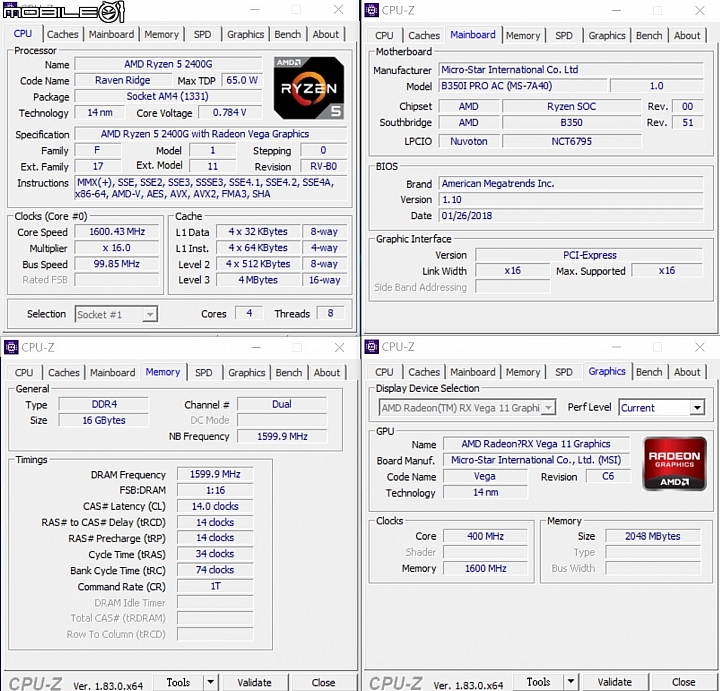The image size is (720, 691).
Task: Click the 99.85 MHz bus speed value
Action: tap(117, 264)
